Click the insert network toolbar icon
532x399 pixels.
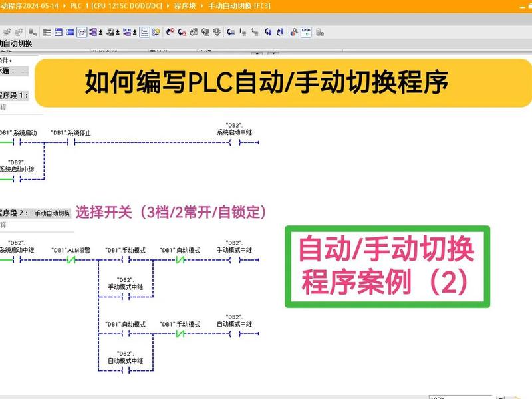point(7,32)
